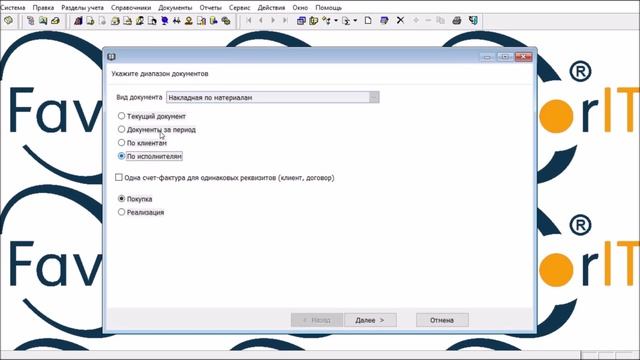640x360 pixels.
Task: Expand the tree structure icon's dropdown arrow
Action: [x=336, y=20]
